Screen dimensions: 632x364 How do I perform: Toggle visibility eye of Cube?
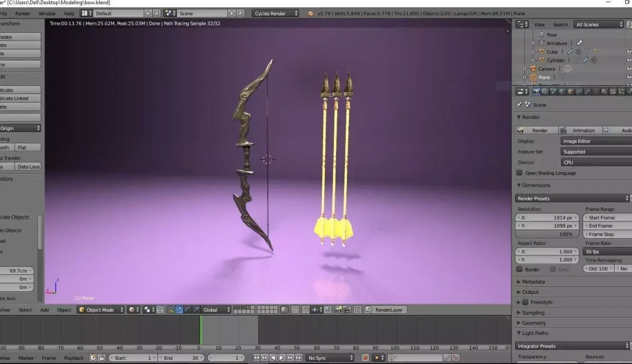629,51
